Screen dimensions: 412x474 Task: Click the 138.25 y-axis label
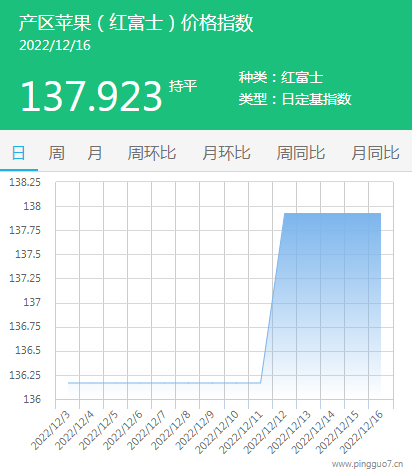pyautogui.click(x=25, y=182)
